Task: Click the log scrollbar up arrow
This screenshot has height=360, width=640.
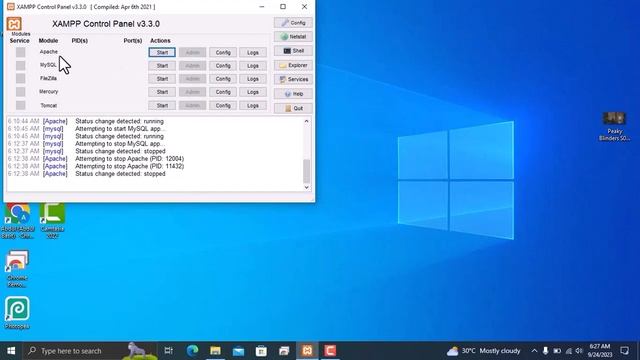Action: tap(307, 121)
